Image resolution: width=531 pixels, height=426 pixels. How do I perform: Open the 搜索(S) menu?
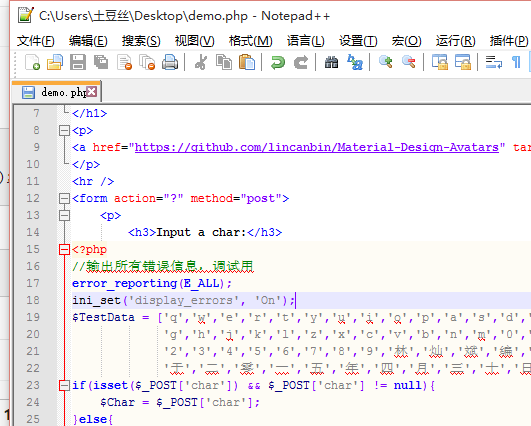click(141, 41)
